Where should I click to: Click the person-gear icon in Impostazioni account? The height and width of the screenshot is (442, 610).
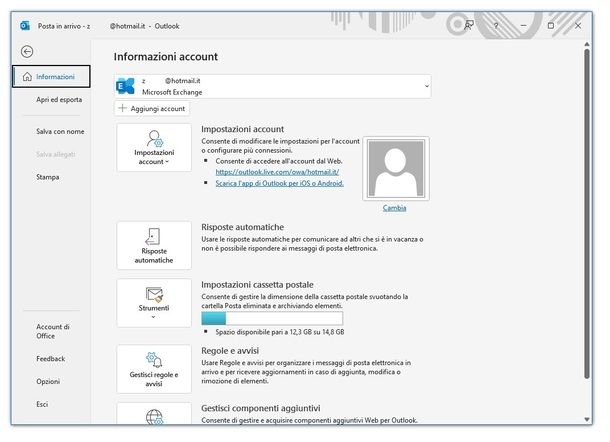coord(155,139)
